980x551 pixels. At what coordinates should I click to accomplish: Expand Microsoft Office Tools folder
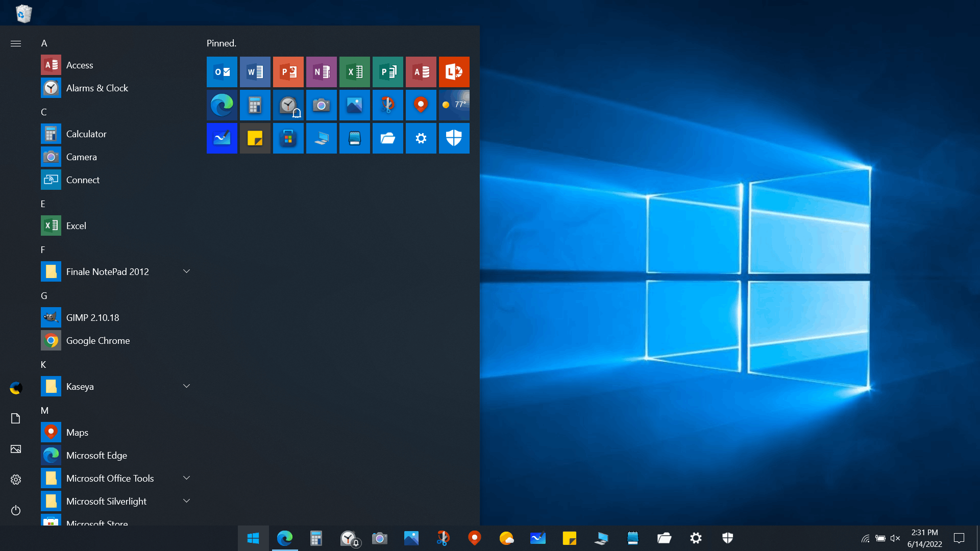[x=186, y=478]
